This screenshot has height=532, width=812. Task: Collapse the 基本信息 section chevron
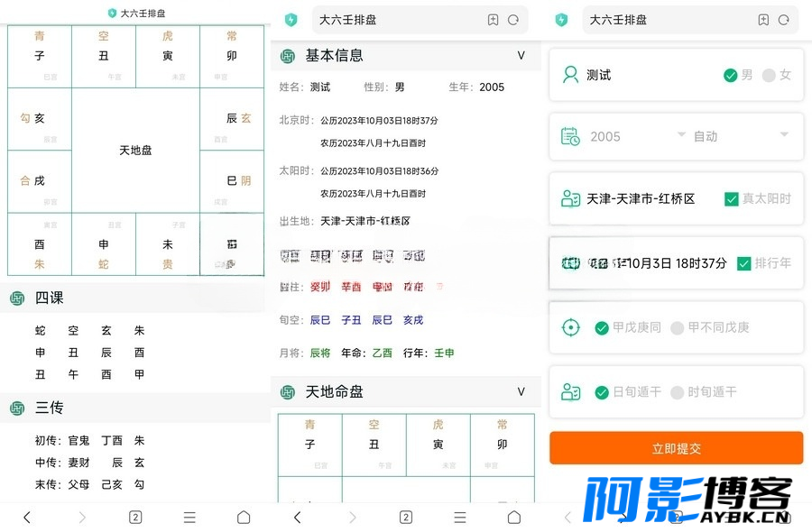521,55
